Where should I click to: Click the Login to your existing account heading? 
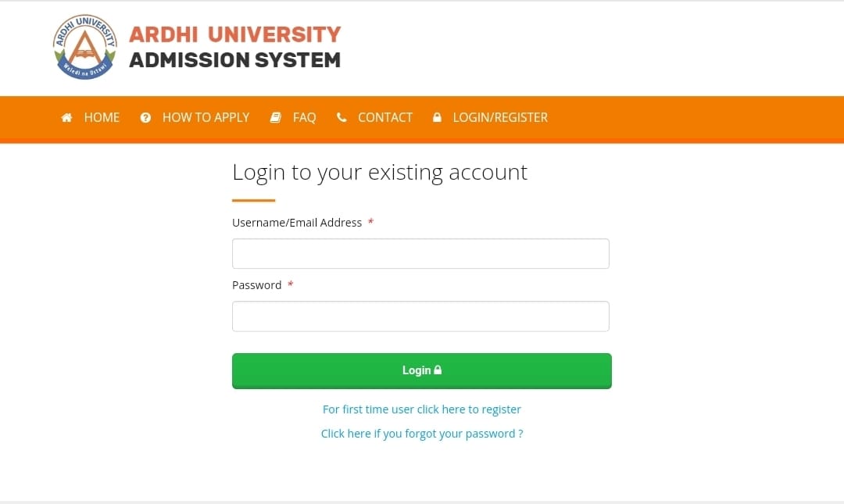(x=379, y=172)
